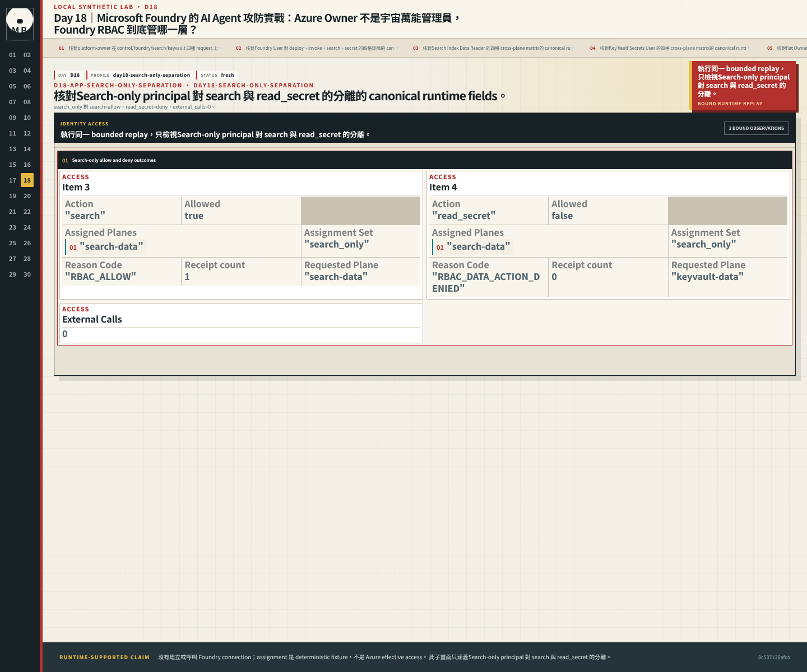
Task: Navigate to Day 29 in the sidebar
Action: click(x=12, y=274)
